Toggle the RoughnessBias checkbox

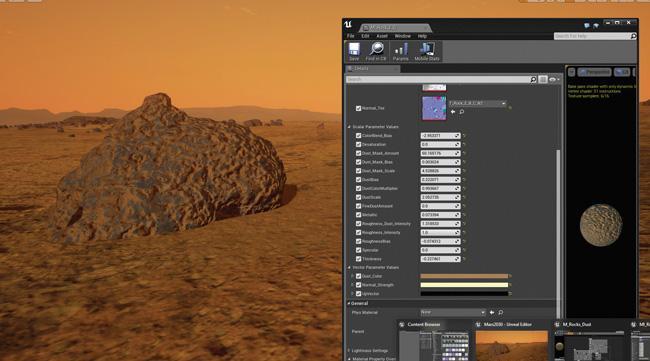click(358, 241)
